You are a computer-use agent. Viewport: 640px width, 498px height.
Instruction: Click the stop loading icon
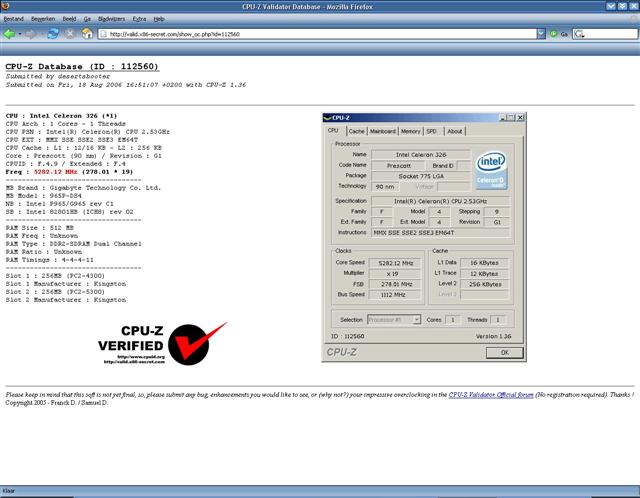coord(70,34)
